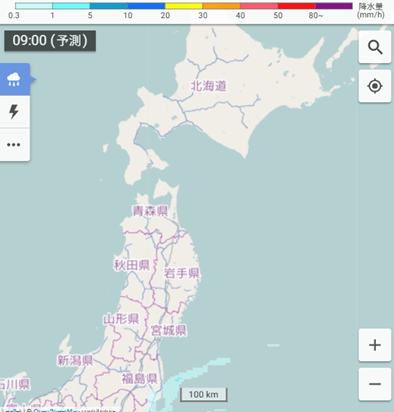Image resolution: width=394 pixels, height=412 pixels.
Task: Zoom in with the plus button
Action: point(375,345)
